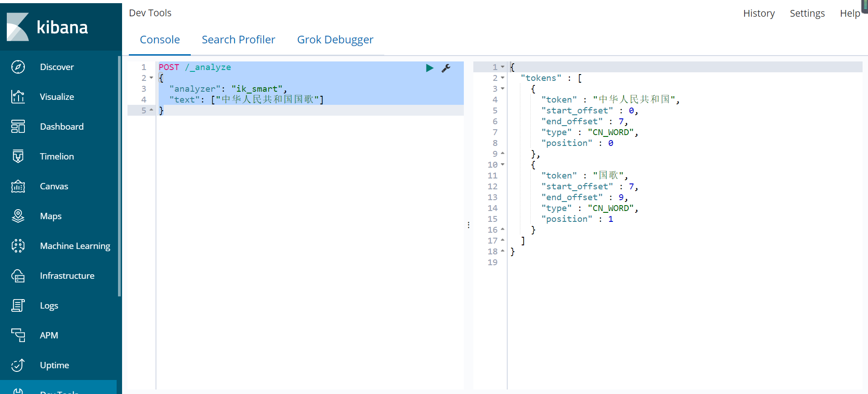Collapse the request body fold arrow on line 2

[151, 78]
